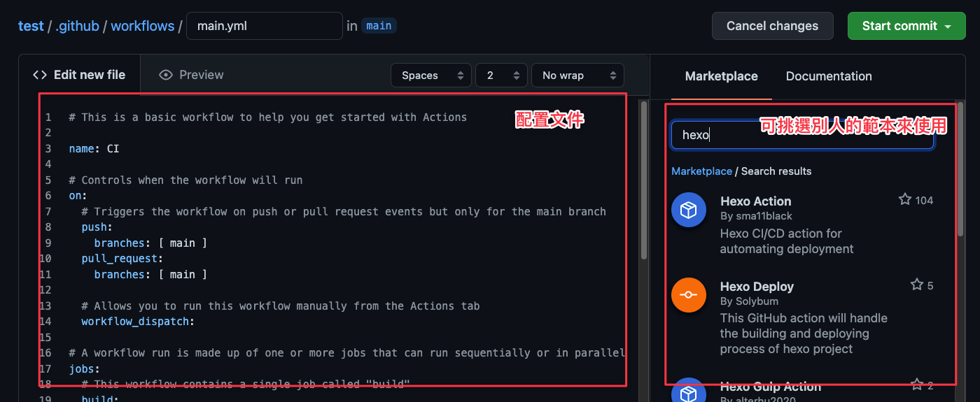
Task: Star icon next to Hexo Gulp Action
Action: tap(917, 385)
